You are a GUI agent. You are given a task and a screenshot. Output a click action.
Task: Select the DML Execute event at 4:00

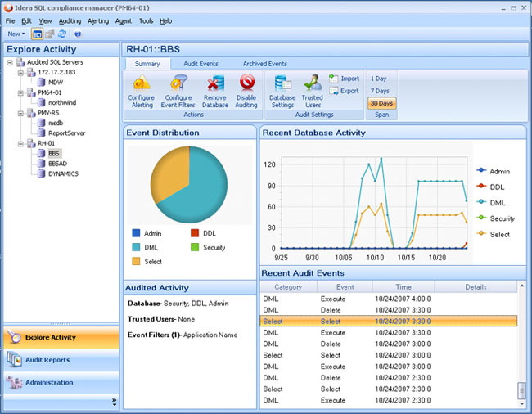coord(389,299)
